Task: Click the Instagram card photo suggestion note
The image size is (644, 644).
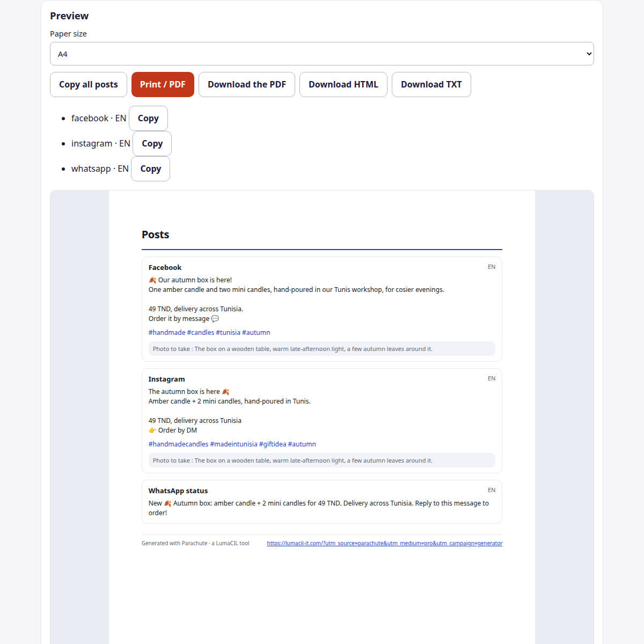Action: point(322,460)
